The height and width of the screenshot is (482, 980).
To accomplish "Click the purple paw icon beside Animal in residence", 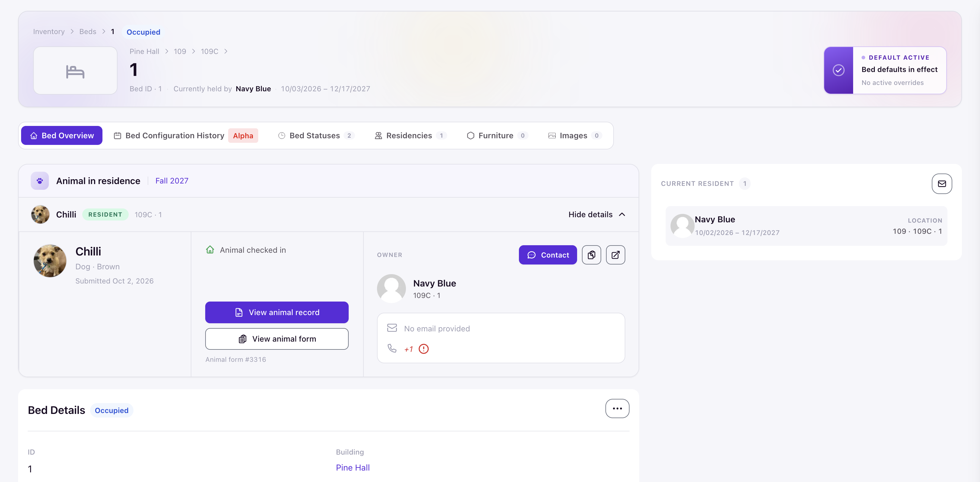I will 39,181.
